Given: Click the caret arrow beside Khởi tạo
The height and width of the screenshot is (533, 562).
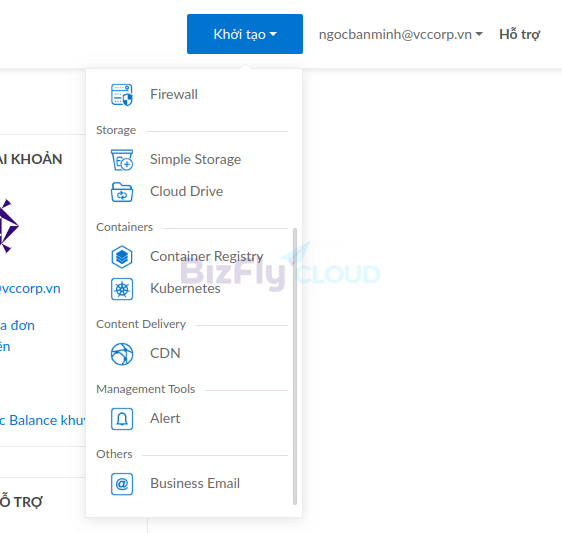Looking at the screenshot, I should [273, 34].
